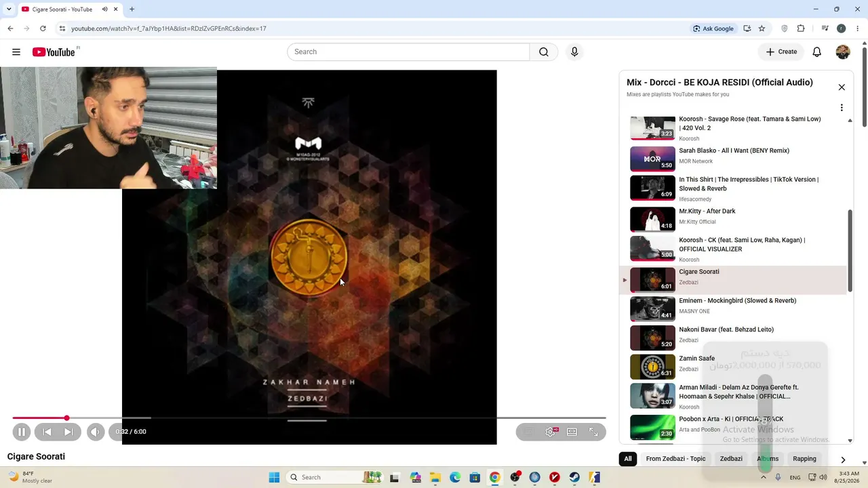Screen dimensions: 868x488
Task: Select the All filter chip
Action: (628, 459)
